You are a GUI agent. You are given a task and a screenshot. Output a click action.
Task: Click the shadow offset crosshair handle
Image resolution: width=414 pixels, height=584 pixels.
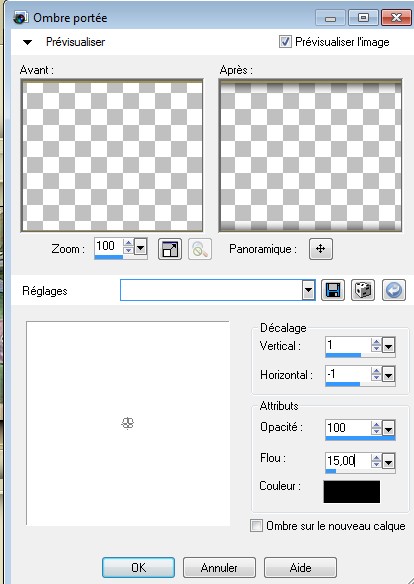(128, 423)
